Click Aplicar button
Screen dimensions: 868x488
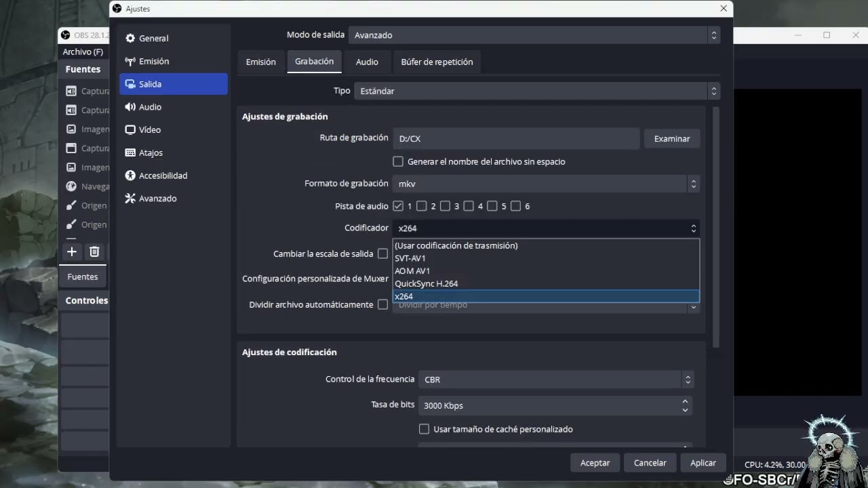pyautogui.click(x=703, y=463)
